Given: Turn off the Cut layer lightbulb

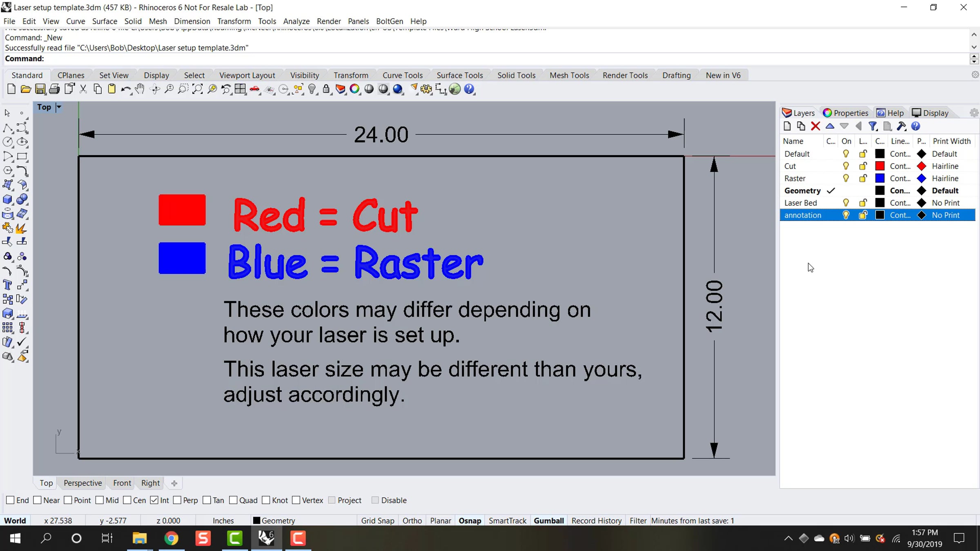Looking at the screenshot, I should [x=846, y=166].
